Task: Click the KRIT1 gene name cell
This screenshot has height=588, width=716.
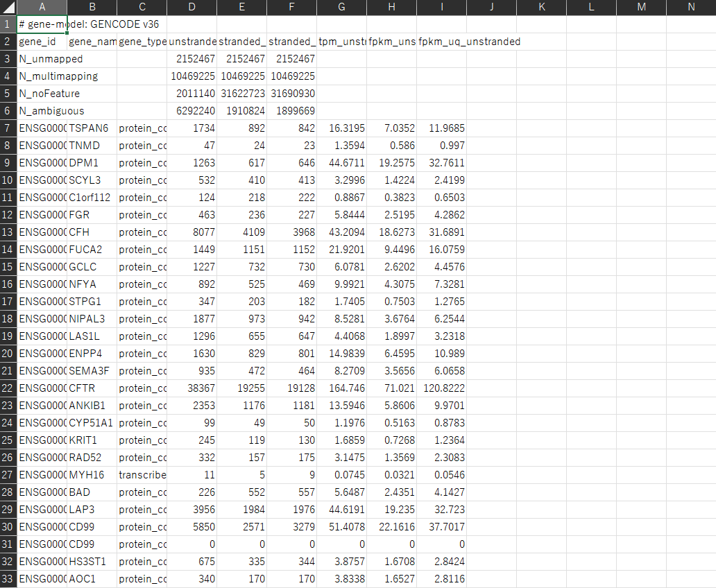Action: pyautogui.click(x=92, y=440)
